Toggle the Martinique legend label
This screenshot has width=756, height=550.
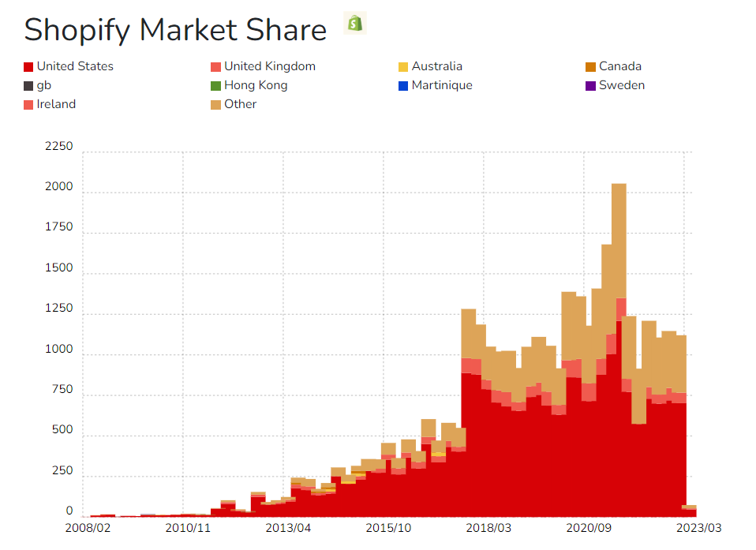(x=442, y=85)
